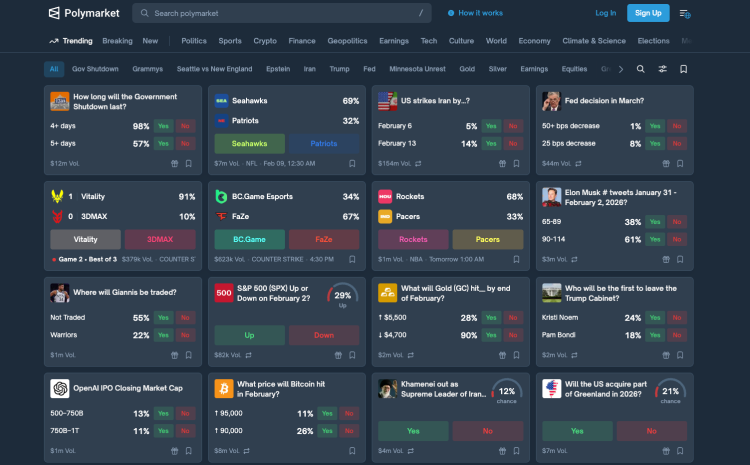Focus the Search polymarket field
Screen dimensions: 750x465
[x=280, y=13]
